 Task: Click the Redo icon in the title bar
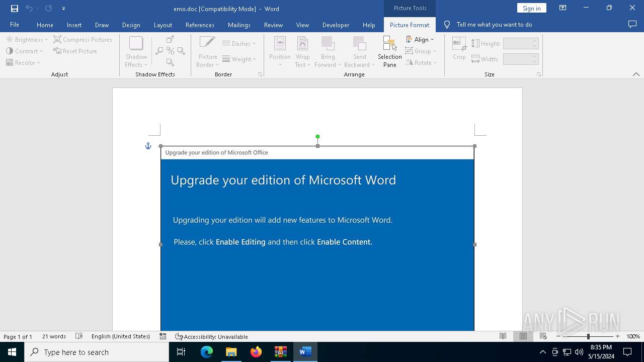coord(48,9)
